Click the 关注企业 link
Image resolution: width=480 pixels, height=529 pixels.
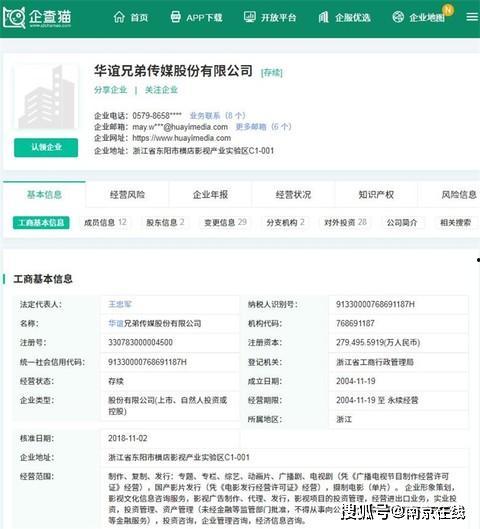161,90
